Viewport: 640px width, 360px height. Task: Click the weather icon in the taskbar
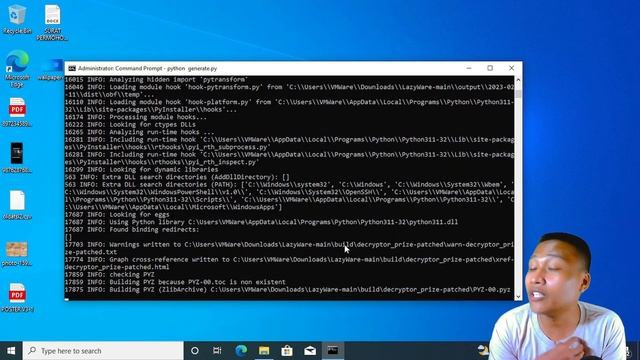point(483,350)
